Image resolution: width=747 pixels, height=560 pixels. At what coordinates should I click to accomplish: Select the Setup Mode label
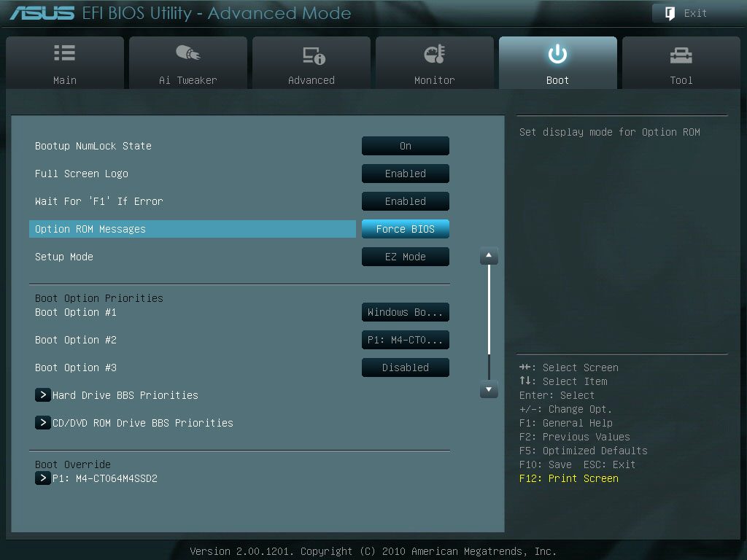tap(64, 257)
